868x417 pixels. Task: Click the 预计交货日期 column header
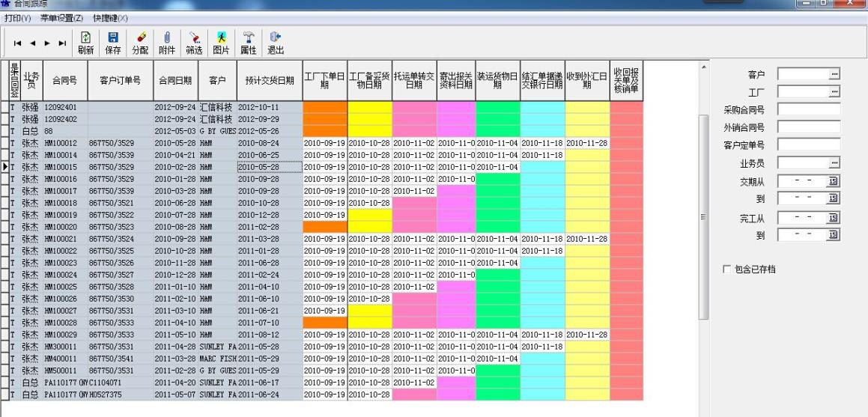pos(270,81)
